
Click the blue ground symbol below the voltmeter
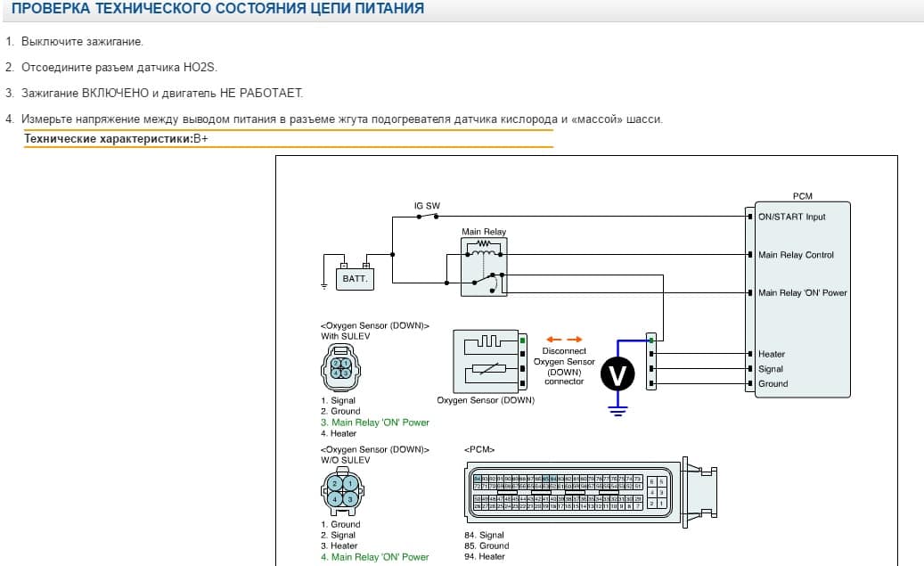617,410
